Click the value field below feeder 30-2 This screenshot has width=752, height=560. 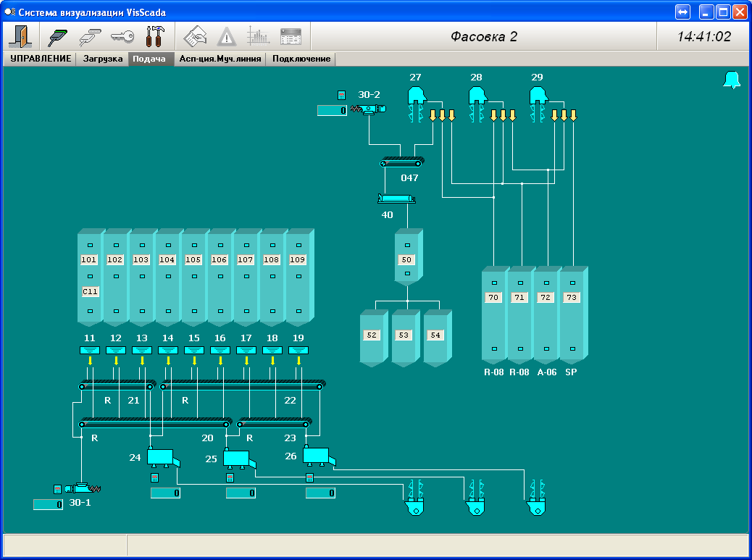333,111
